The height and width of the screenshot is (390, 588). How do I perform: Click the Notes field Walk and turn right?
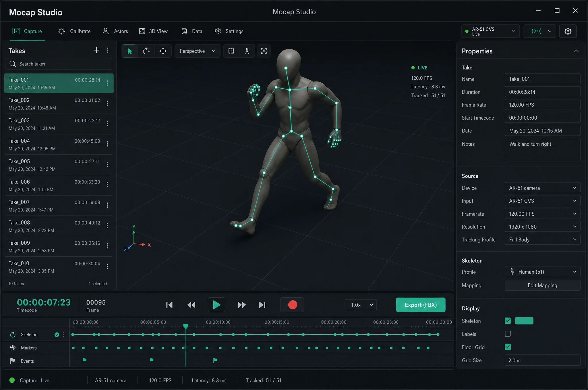[542, 149]
